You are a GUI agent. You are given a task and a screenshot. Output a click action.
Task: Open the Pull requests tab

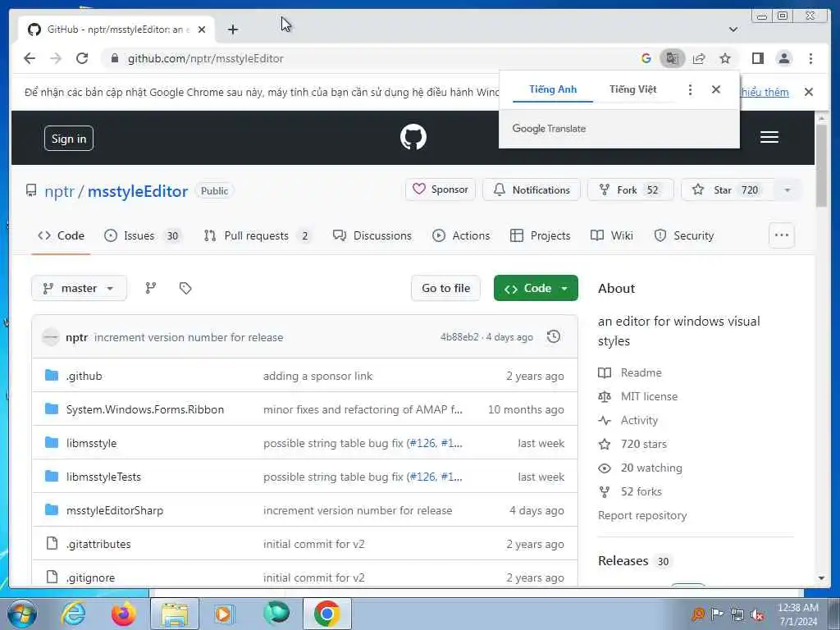click(x=258, y=235)
